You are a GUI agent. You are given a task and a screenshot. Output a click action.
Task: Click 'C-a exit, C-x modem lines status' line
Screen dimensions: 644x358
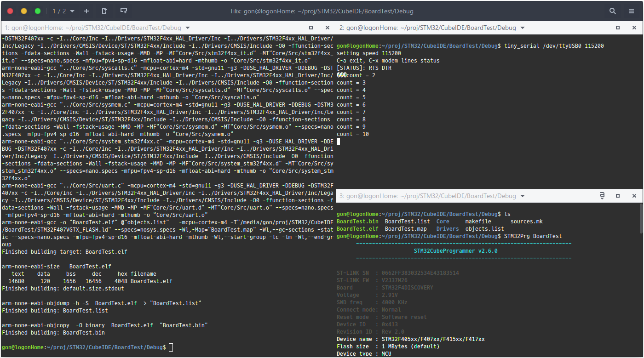point(388,61)
